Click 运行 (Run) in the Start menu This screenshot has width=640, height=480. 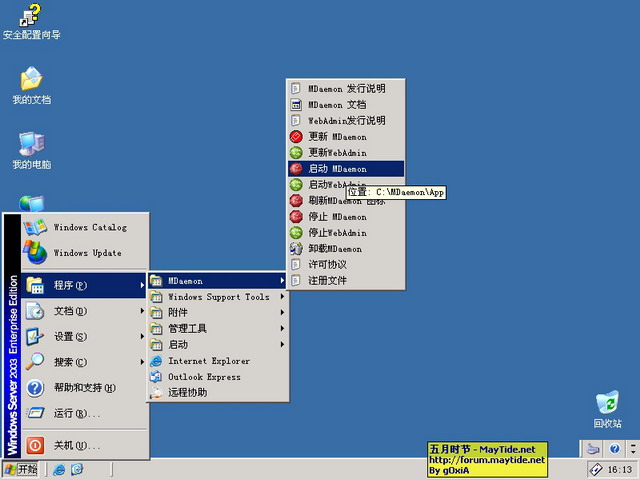click(x=76, y=413)
